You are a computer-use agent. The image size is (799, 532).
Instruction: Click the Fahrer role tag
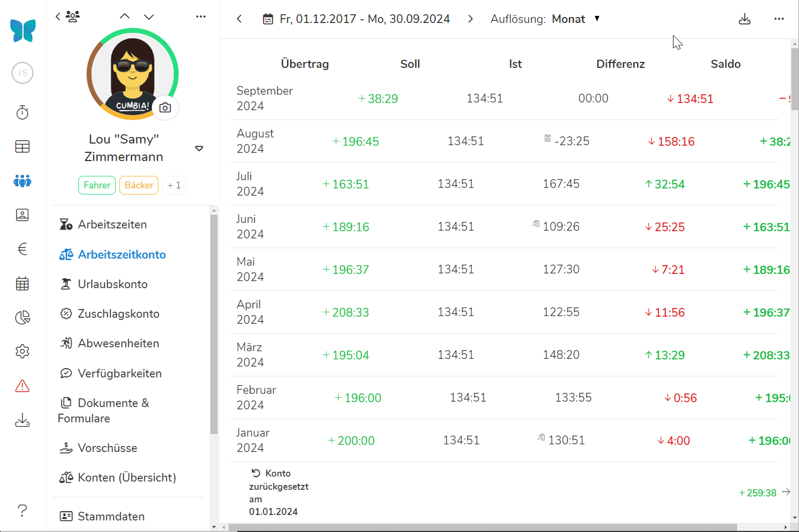point(97,185)
